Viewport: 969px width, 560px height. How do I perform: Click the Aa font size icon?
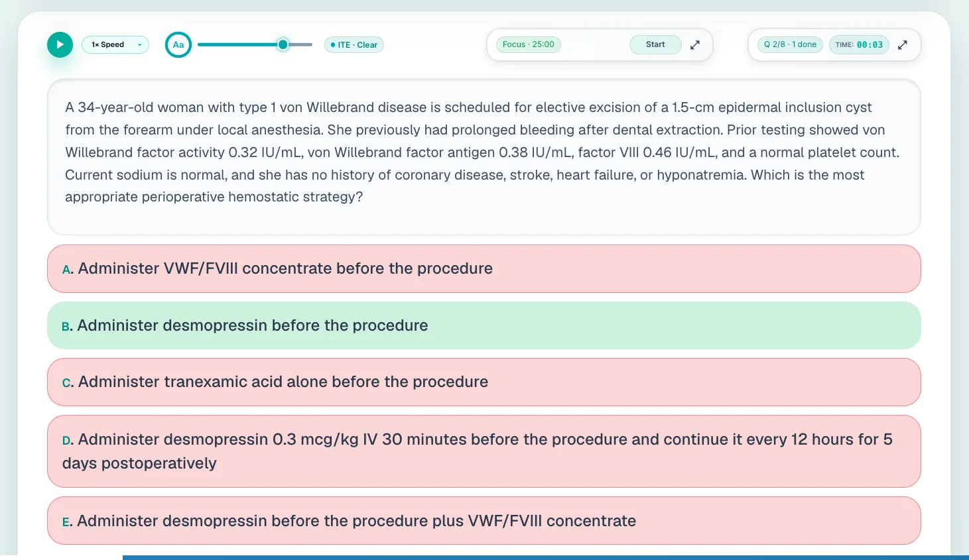pos(178,44)
